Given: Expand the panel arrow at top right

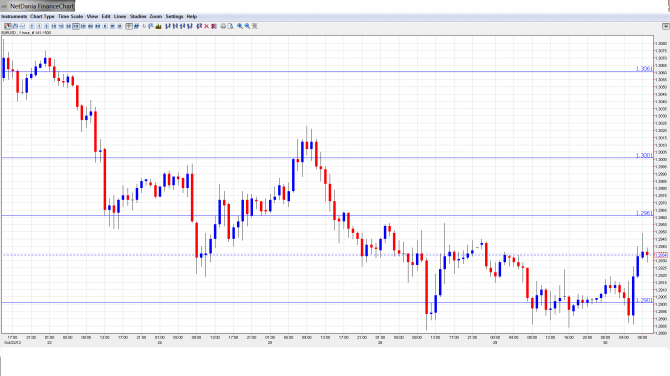Looking at the screenshot, I should click(x=665, y=26).
